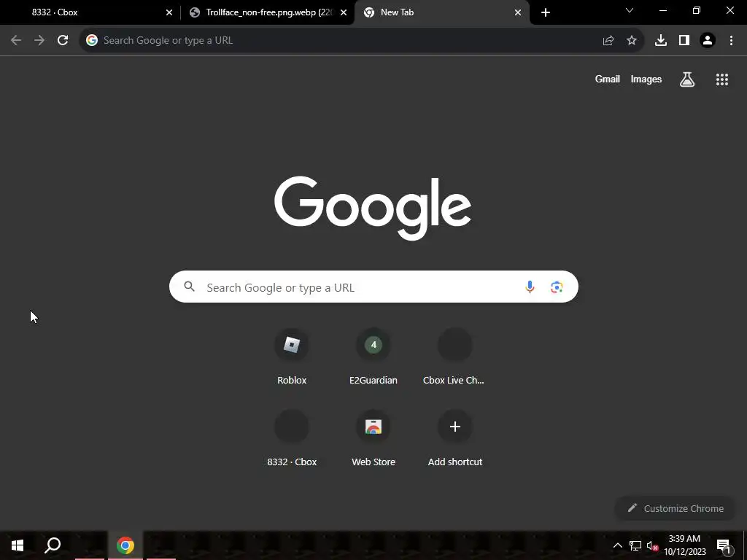Viewport: 747px width, 560px height.
Task: Share this page icon in address bar
Action: [x=608, y=41]
